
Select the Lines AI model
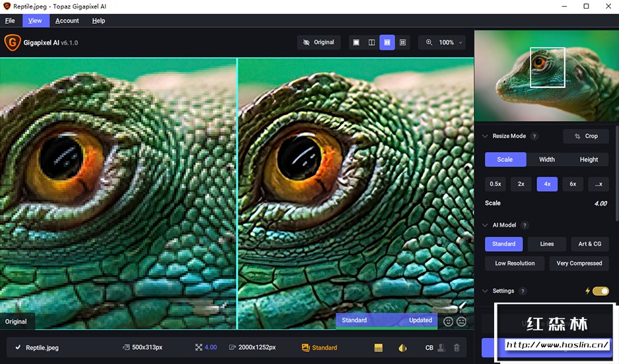547,244
